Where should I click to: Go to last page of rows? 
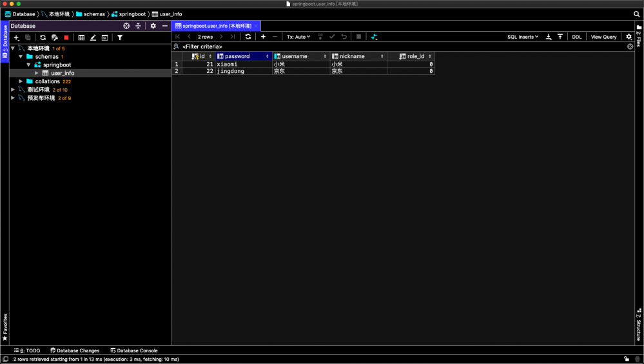tap(233, 37)
